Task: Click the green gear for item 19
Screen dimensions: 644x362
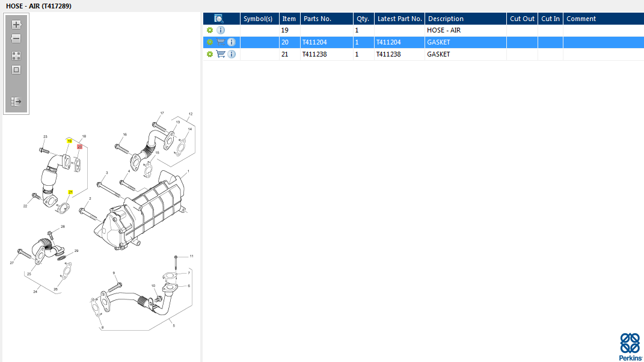Action: pos(210,30)
